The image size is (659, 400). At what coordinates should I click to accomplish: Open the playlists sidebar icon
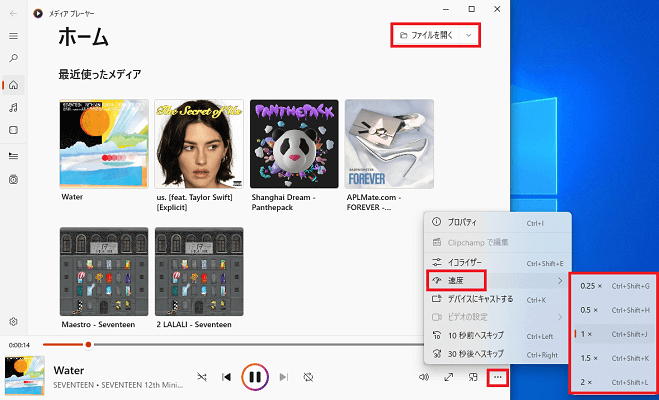(x=13, y=180)
